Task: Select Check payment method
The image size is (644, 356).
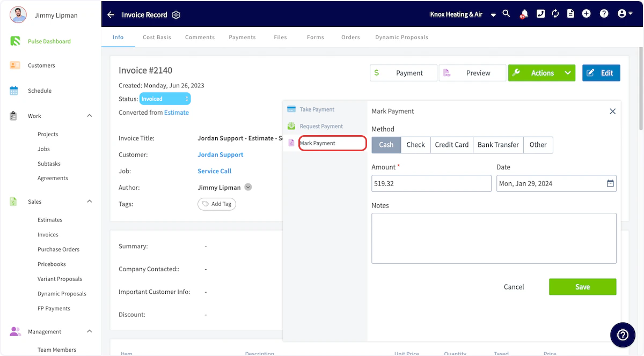Action: click(x=416, y=145)
